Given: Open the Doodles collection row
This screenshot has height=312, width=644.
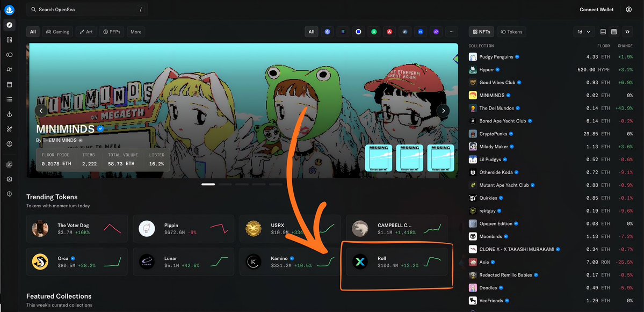Looking at the screenshot, I should point(551,288).
